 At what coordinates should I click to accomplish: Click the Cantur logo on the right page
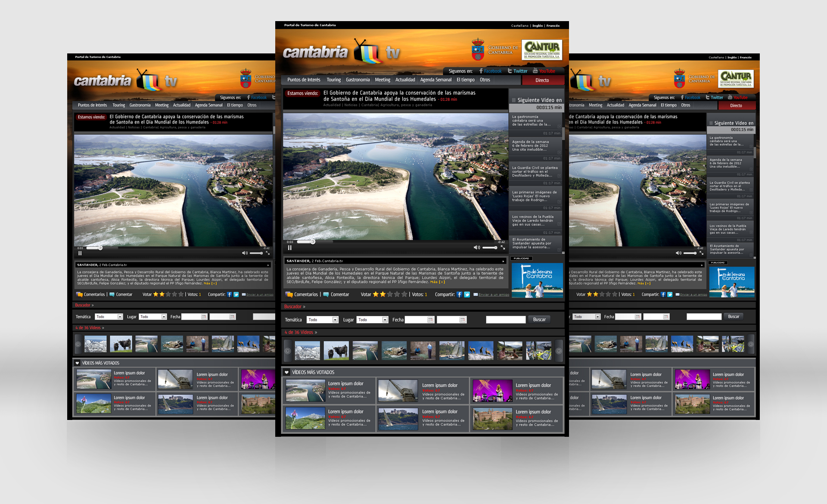click(736, 79)
